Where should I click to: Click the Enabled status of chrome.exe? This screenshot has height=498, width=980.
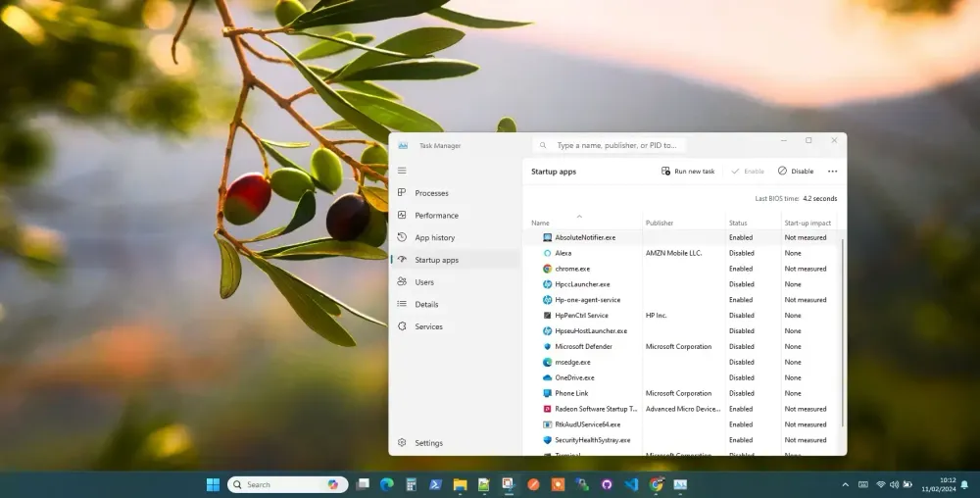tap(741, 269)
